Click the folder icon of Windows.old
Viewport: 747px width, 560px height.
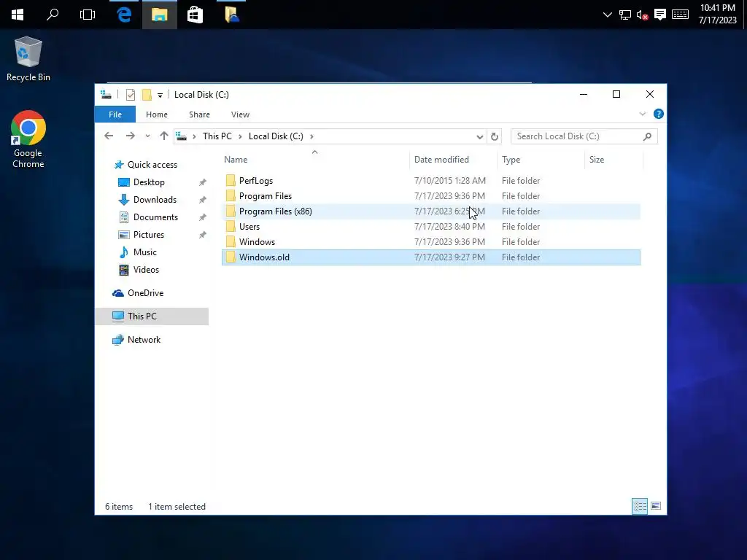(x=231, y=257)
